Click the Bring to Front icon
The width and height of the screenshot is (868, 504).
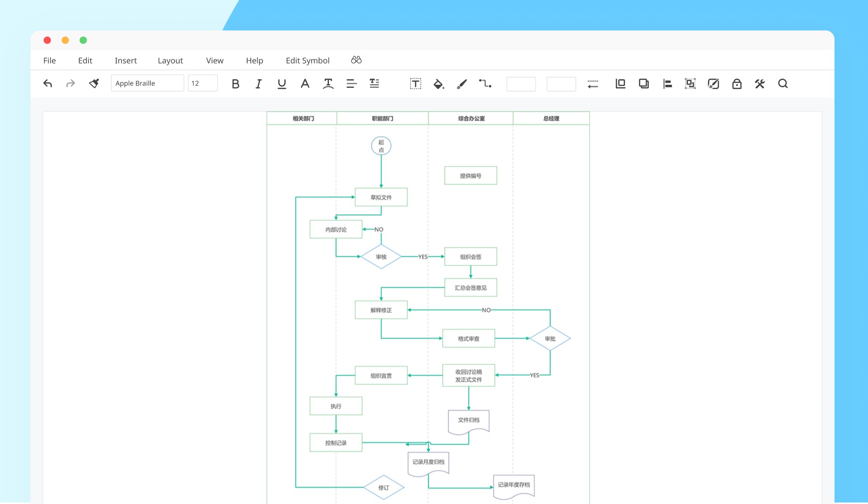click(x=620, y=84)
